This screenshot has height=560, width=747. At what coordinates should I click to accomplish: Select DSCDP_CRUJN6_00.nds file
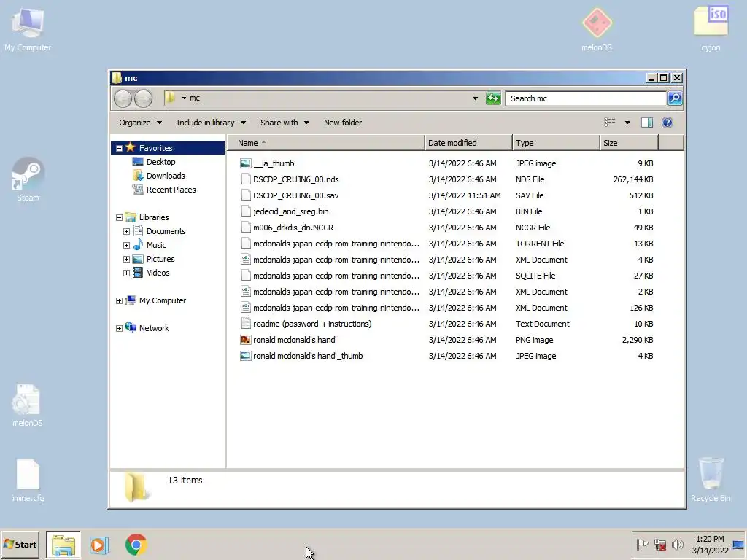(x=296, y=179)
